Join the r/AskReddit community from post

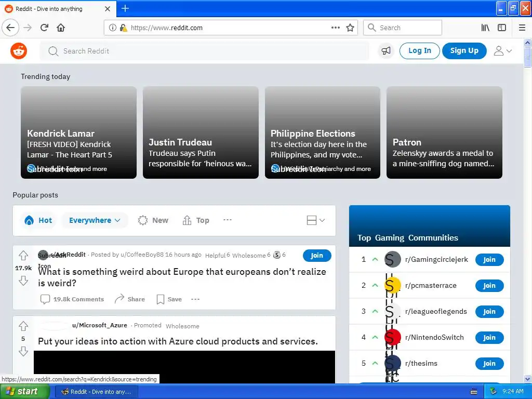click(x=317, y=256)
